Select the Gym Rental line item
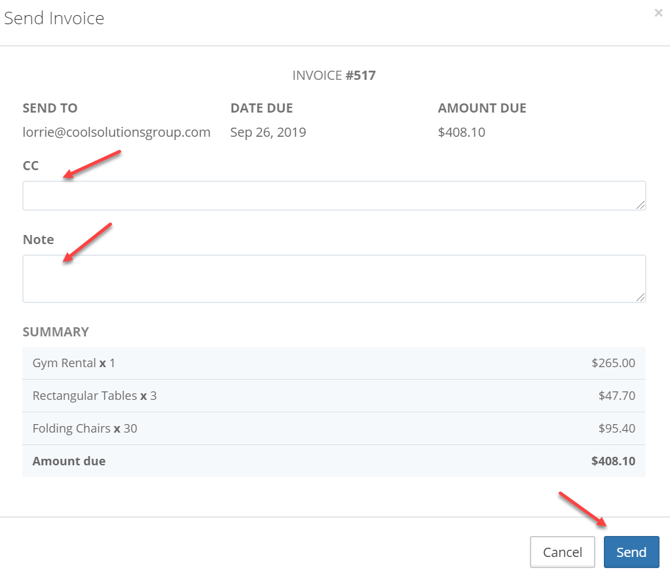 (x=74, y=363)
